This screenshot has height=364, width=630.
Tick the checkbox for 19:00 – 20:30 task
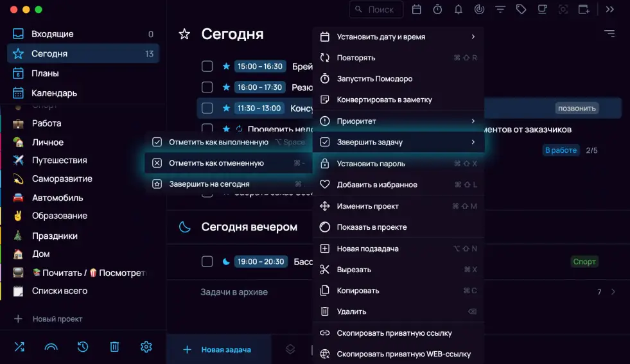207,261
